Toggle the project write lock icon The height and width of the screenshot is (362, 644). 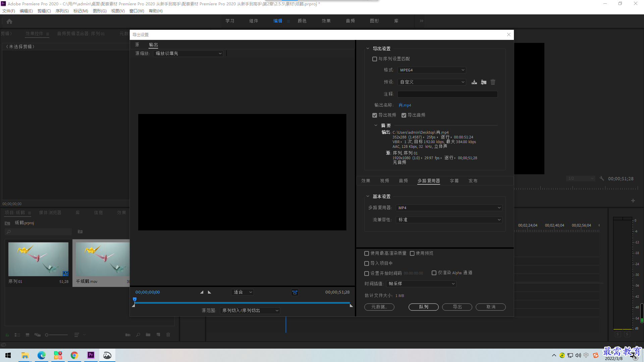(7, 335)
